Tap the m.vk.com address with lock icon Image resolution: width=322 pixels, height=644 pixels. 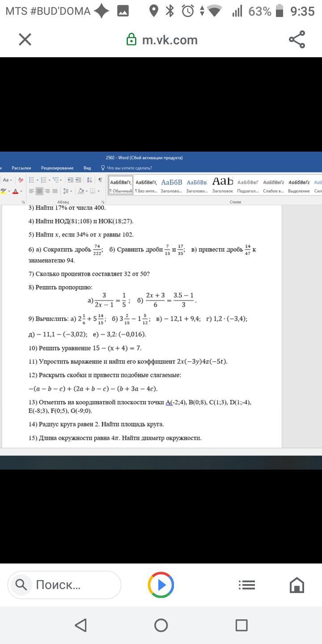(x=162, y=40)
